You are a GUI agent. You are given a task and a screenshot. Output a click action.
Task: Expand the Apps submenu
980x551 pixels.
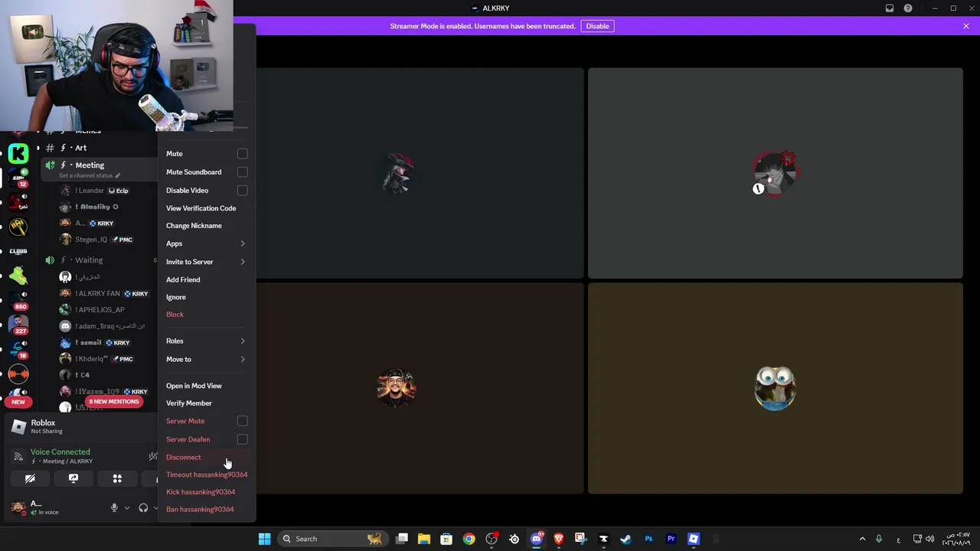coord(205,243)
